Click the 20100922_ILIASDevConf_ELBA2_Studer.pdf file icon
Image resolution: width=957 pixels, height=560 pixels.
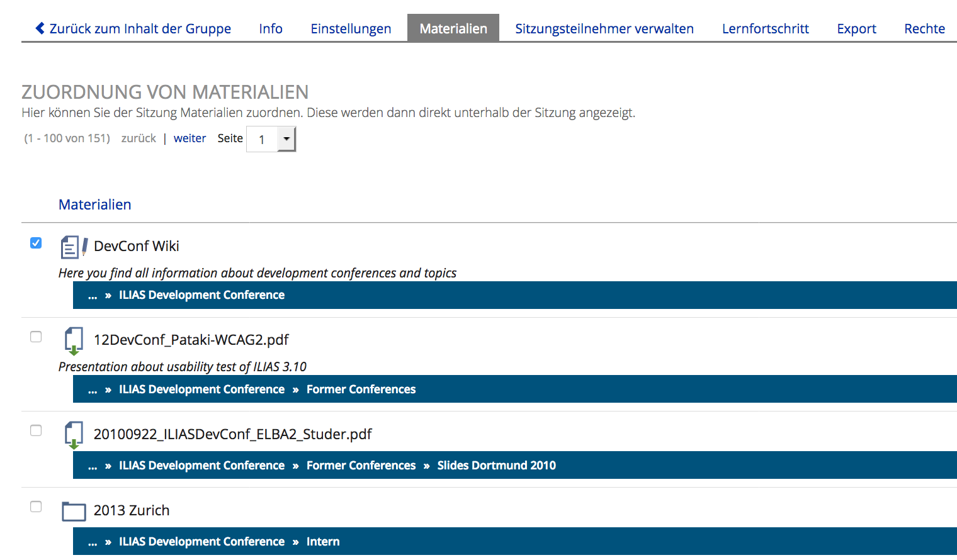pos(74,435)
